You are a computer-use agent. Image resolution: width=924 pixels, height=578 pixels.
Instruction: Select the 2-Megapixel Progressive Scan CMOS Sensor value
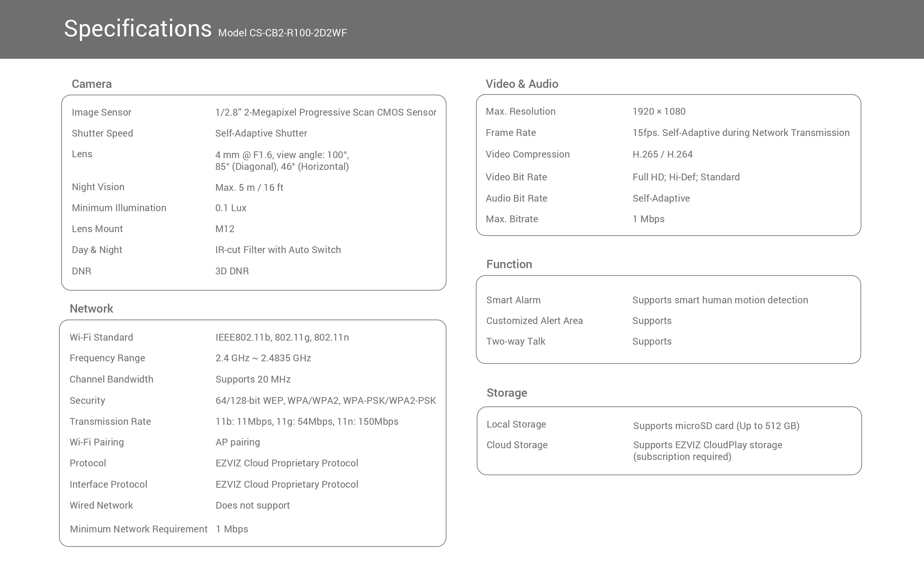click(x=326, y=112)
